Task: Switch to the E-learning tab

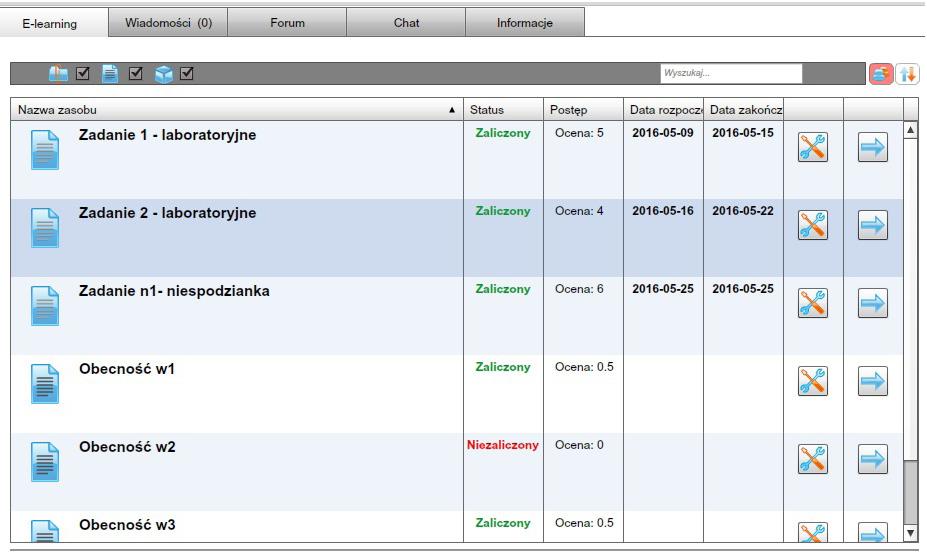Action: [50, 23]
